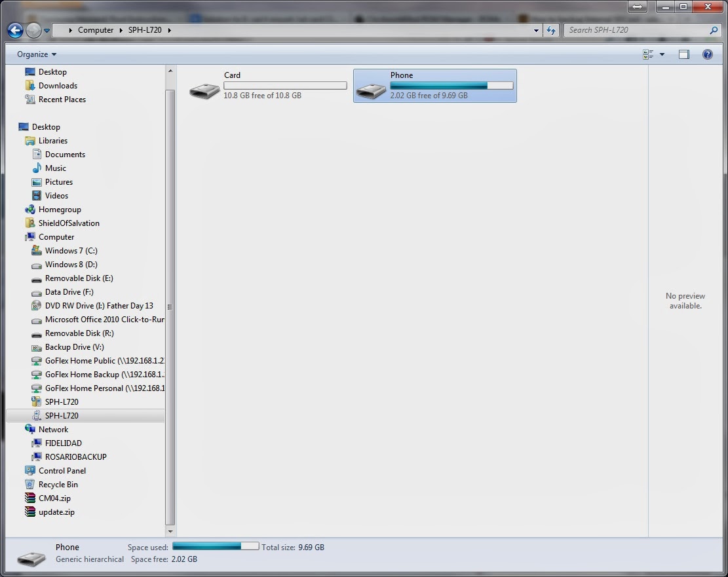Expand the arrow after SPH-L720 breadcrumb
728x577 pixels.
point(170,30)
